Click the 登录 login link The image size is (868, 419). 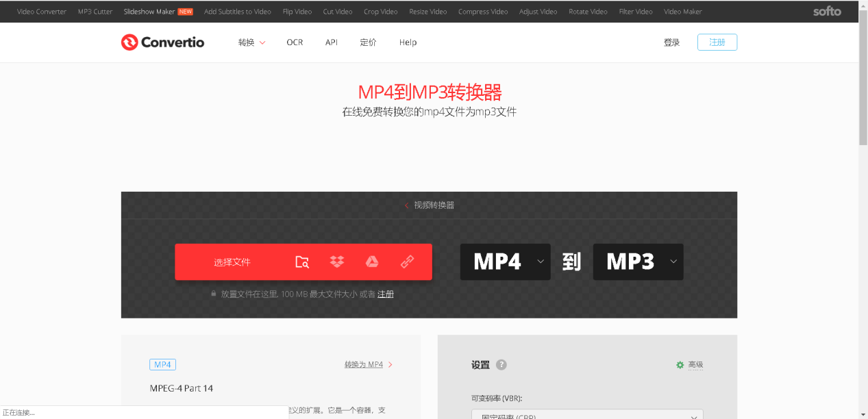click(671, 42)
